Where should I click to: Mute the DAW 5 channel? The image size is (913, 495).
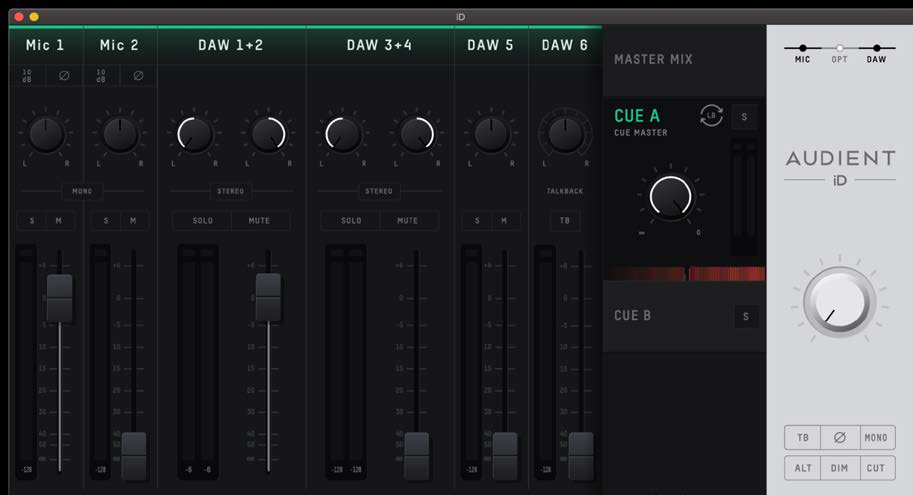click(504, 221)
